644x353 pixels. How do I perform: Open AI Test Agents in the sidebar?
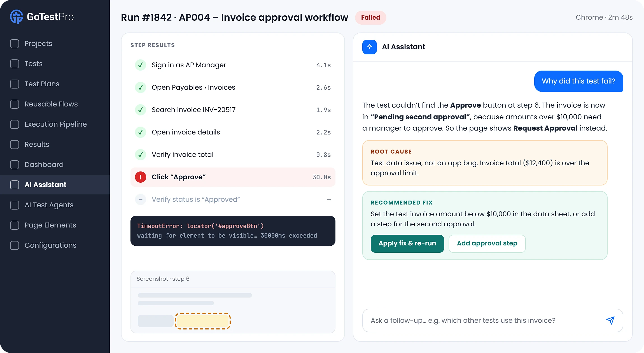(55, 205)
